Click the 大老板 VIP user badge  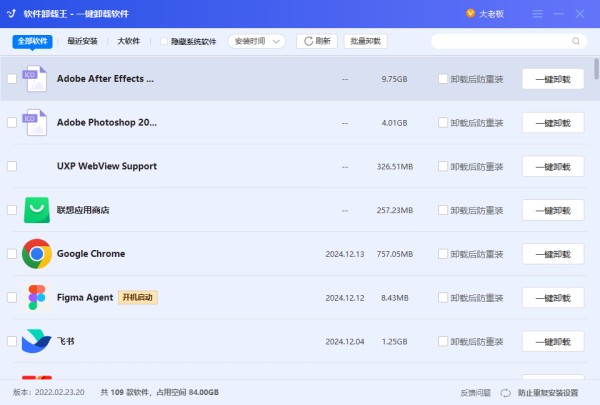[x=485, y=14]
